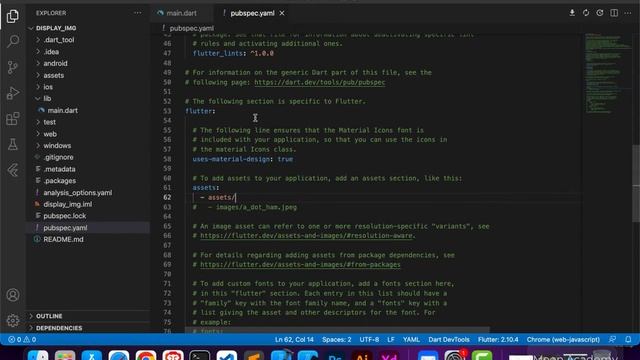Split the editor to the right
This screenshot has height=360, width=640.
[x=614, y=13]
